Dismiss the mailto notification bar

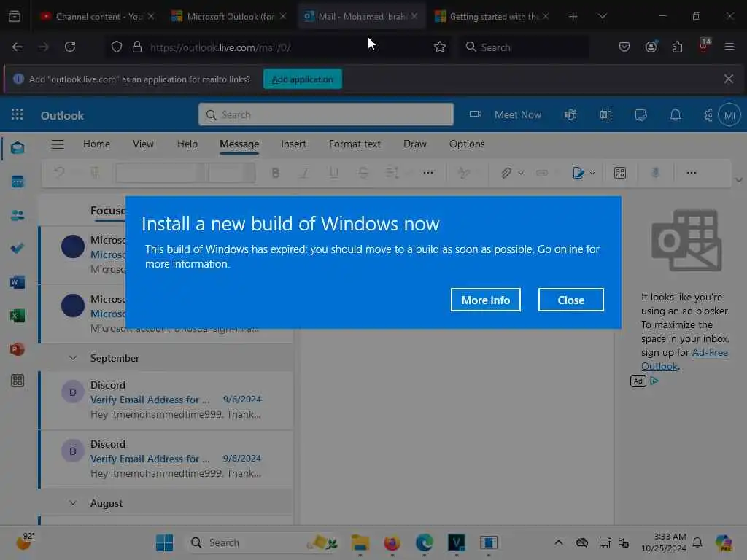(729, 79)
